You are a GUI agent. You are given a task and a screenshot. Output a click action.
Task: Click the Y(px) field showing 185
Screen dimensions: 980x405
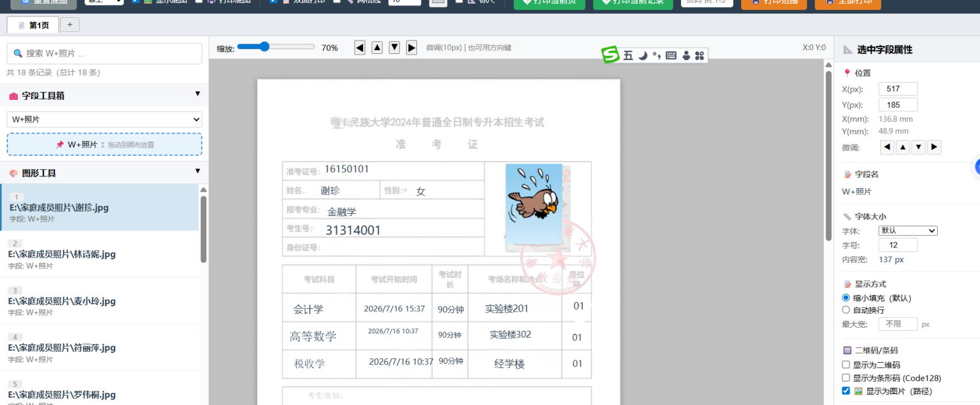tap(898, 105)
